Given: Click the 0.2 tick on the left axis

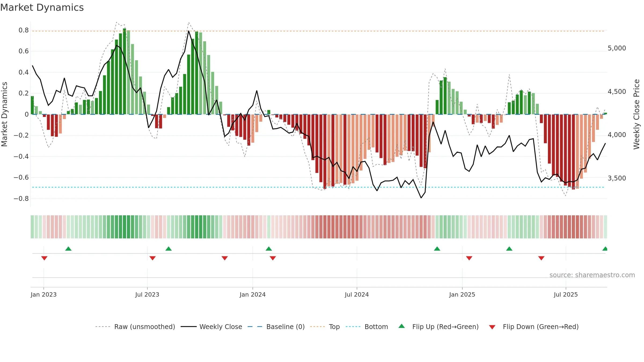Looking at the screenshot, I should click(24, 93).
